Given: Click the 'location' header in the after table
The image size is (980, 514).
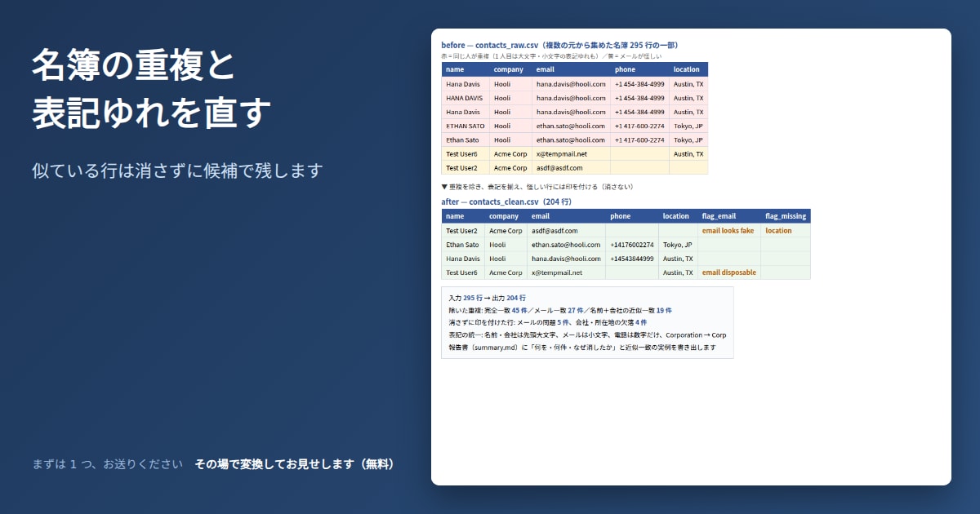Looking at the screenshot, I should (x=676, y=216).
